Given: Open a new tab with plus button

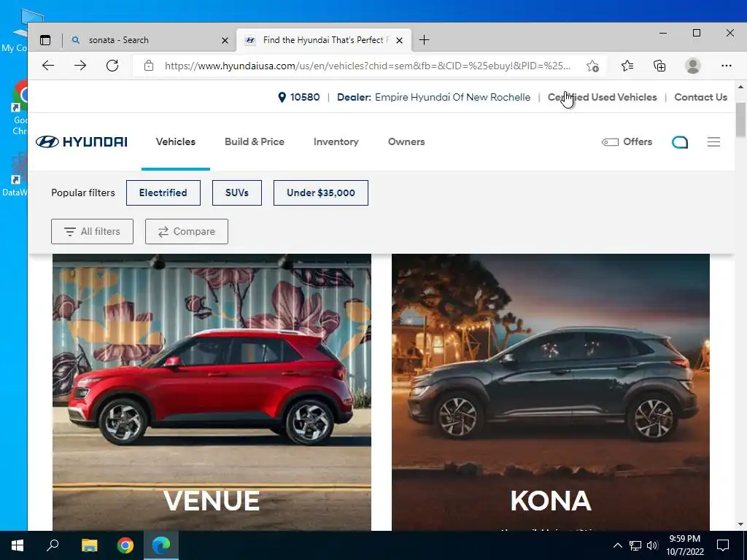Looking at the screenshot, I should pos(424,40).
